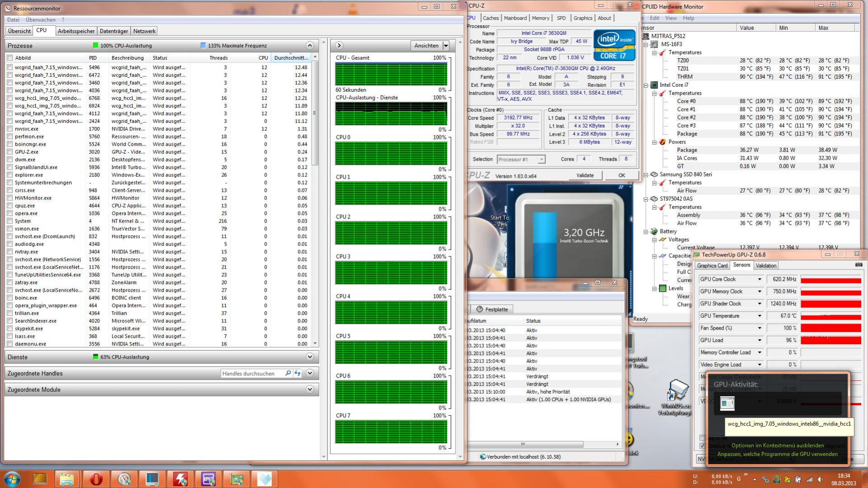
Task: Click the Ansichten button
Action: coord(427,46)
